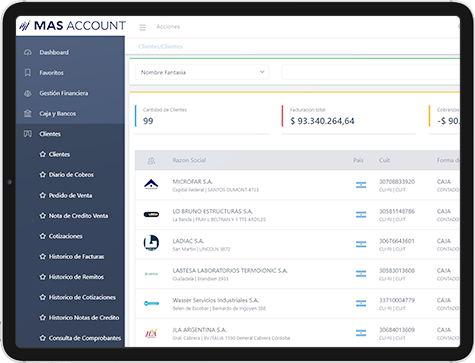Click CUIT 30708833920
The image size is (475, 363).
(x=397, y=182)
